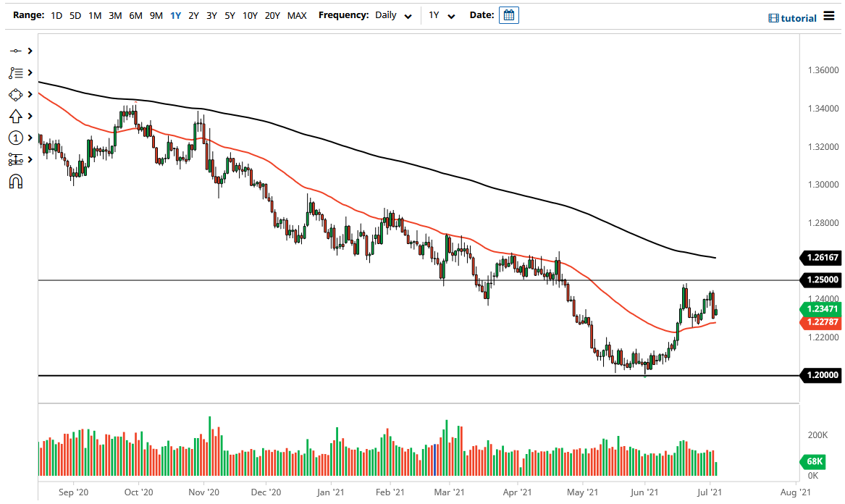Image resolution: width=845 pixels, height=504 pixels.
Task: Open the annotation list tool
Action: click(x=17, y=72)
